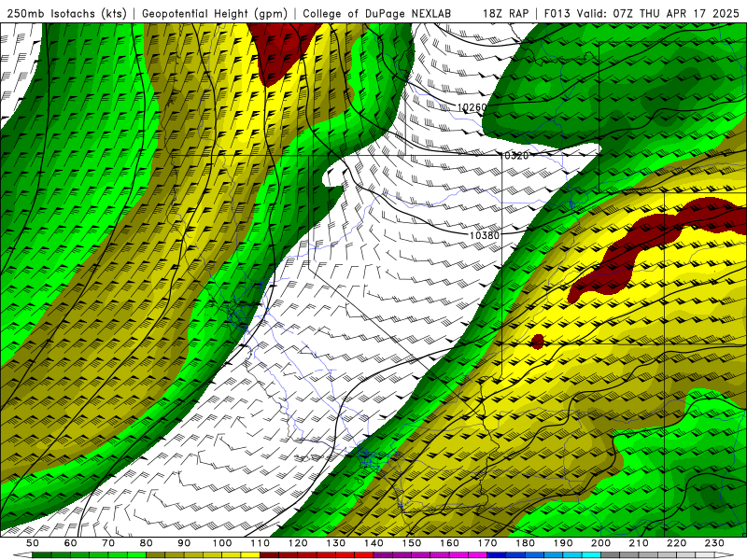Image resolution: width=747 pixels, height=560 pixels.
Task: Pick the yellow swatch left of 110
Action: pos(250,555)
